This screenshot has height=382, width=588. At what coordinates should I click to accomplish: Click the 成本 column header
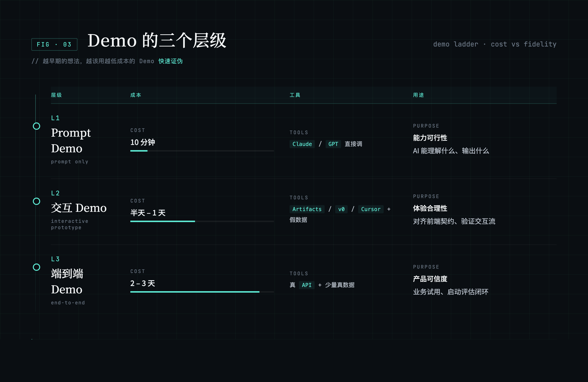coord(136,95)
